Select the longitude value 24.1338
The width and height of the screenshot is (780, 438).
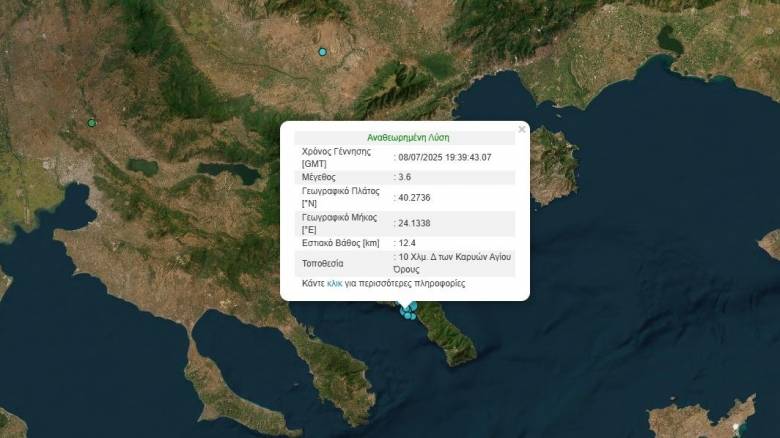pyautogui.click(x=414, y=223)
